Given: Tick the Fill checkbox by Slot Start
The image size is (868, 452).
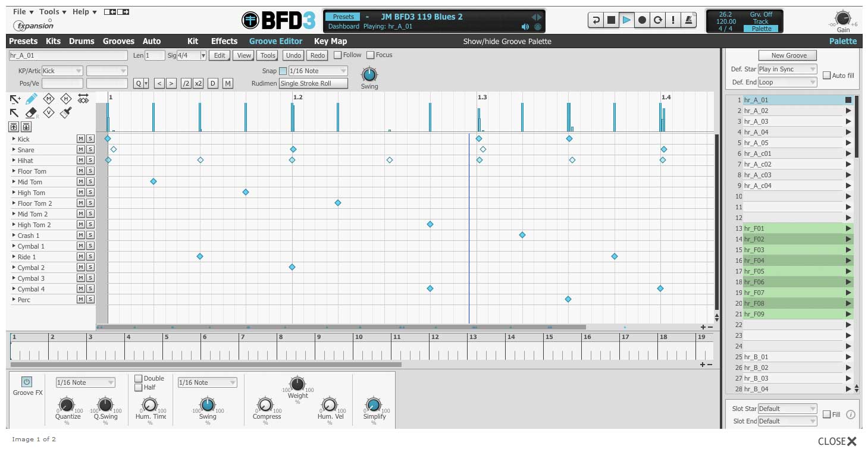Looking at the screenshot, I should pos(827,415).
